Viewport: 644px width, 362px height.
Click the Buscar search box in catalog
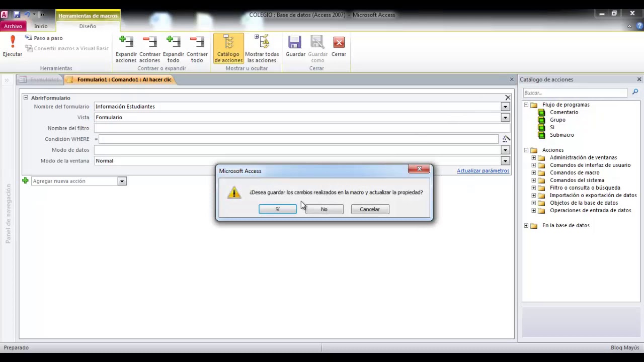pyautogui.click(x=575, y=93)
